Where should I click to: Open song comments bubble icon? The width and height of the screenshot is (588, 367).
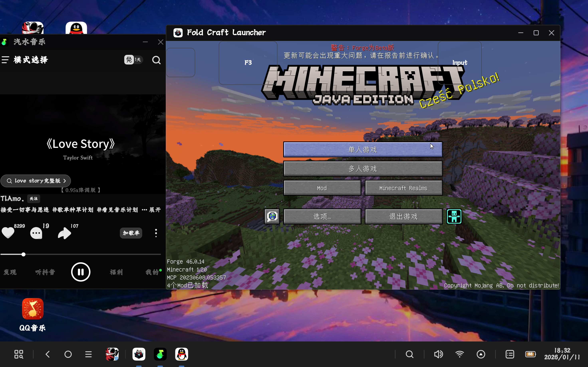[36, 233]
